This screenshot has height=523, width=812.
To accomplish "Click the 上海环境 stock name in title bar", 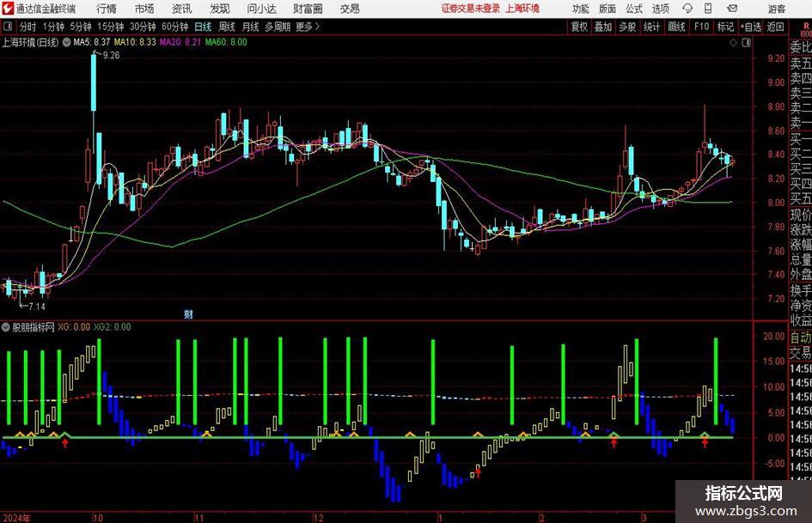I will click(x=522, y=9).
